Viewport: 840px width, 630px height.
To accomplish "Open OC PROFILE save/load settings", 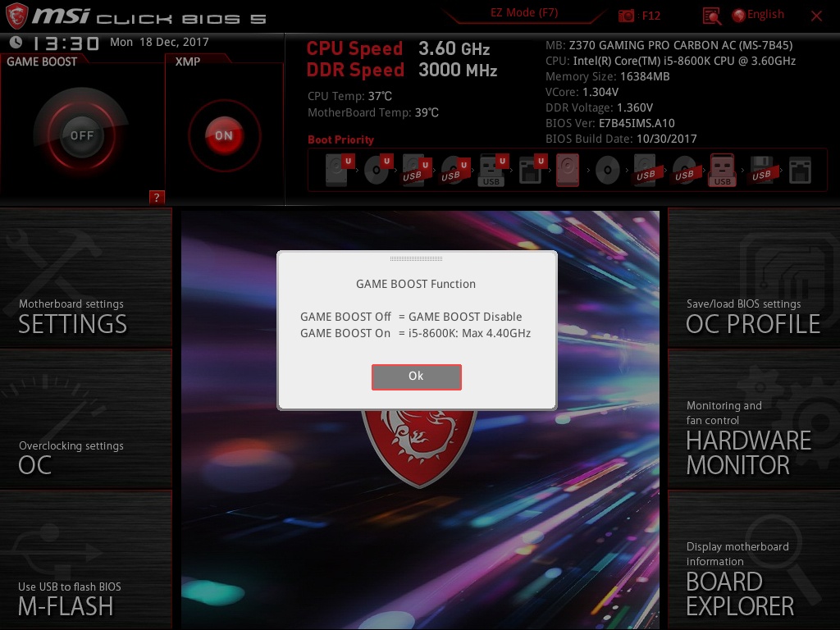I will coord(754,279).
